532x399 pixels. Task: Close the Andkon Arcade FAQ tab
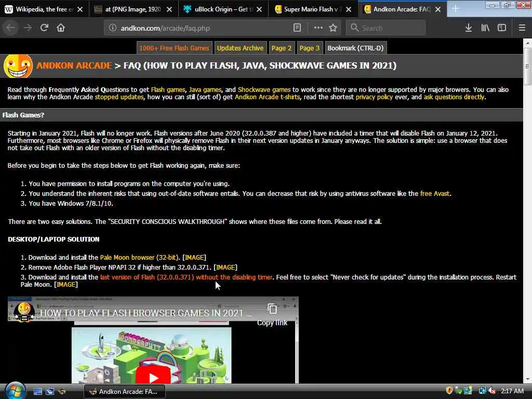click(438, 9)
